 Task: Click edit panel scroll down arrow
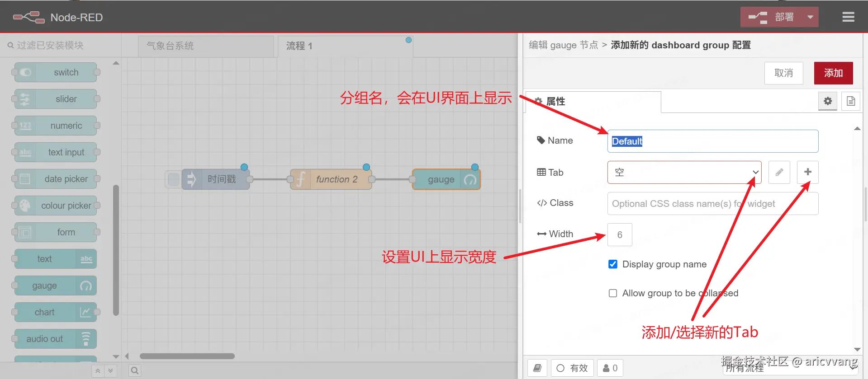(x=857, y=349)
